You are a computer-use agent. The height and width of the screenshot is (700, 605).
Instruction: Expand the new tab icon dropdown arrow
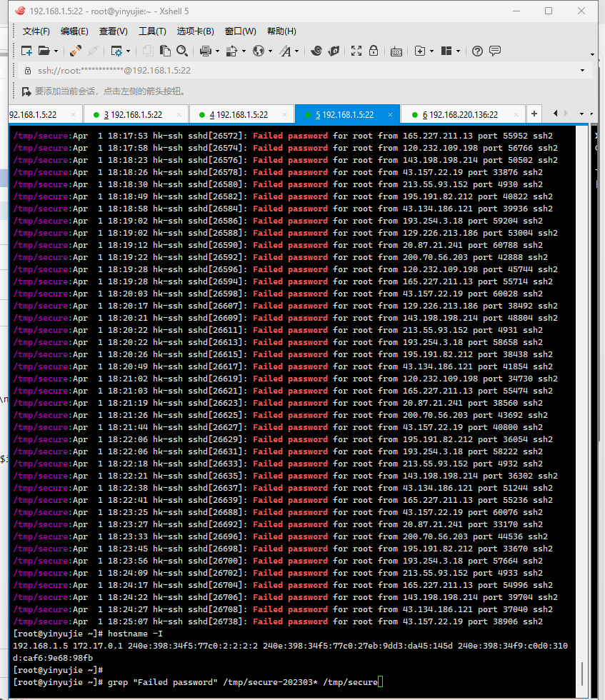pyautogui.click(x=431, y=51)
